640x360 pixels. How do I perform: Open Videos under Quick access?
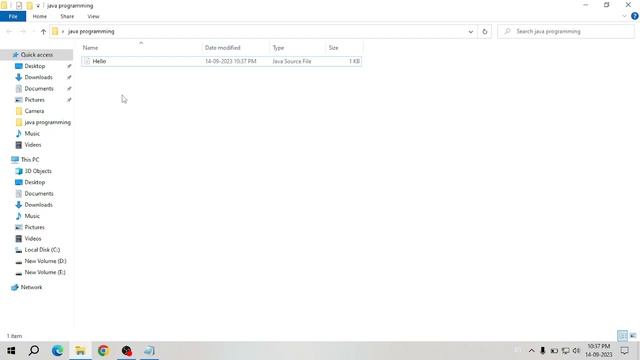(33, 145)
